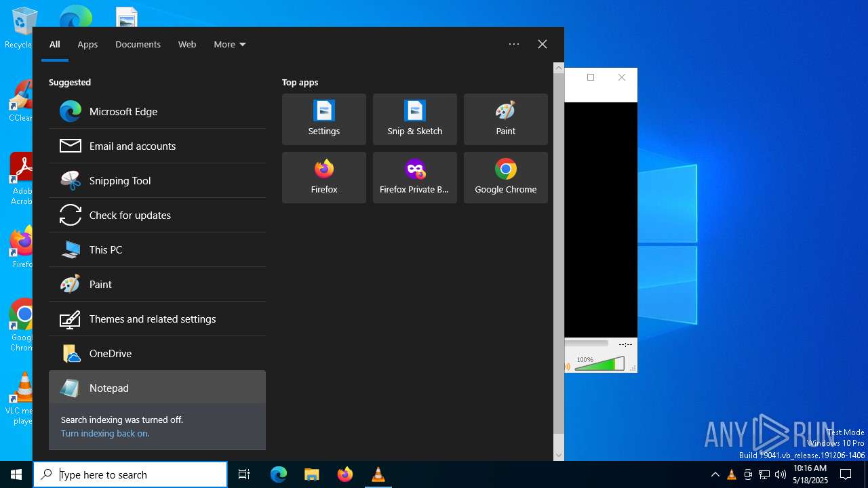Open OneDrive from suggestions

(157, 353)
